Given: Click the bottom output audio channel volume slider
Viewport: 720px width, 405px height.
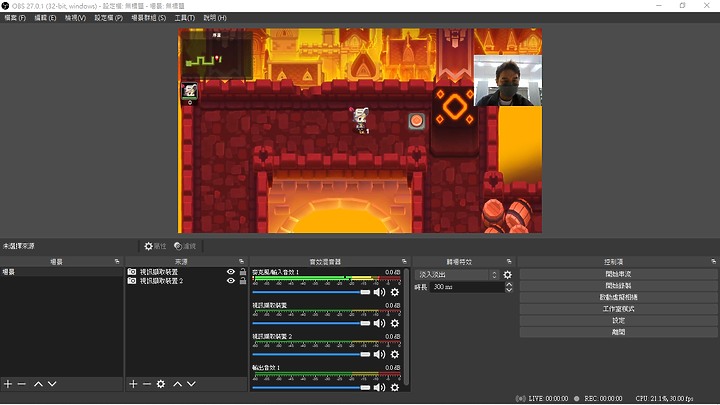Looking at the screenshot, I should pyautogui.click(x=311, y=388).
